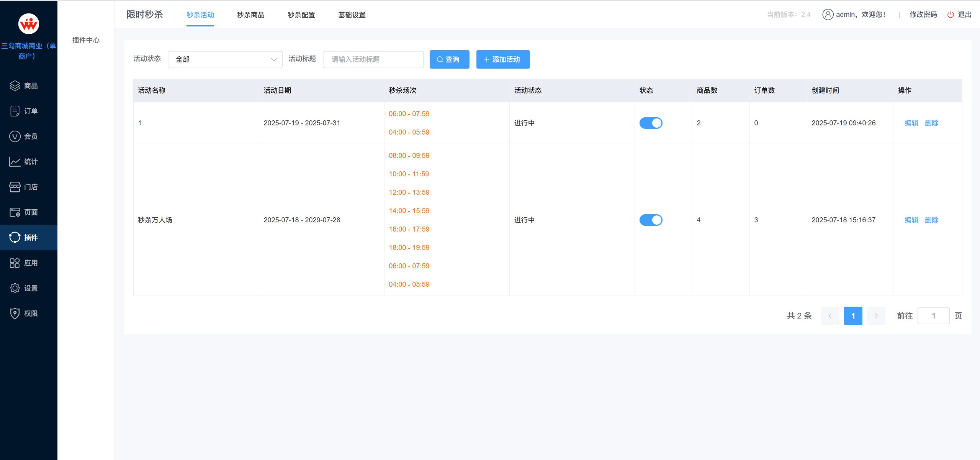Click the 权限 shield icon
Screen dimensions: 980x460
click(x=15, y=314)
